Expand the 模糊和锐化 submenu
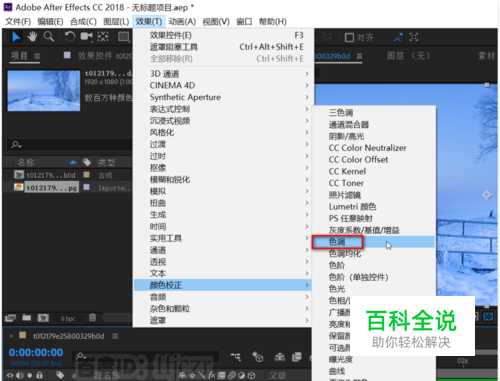The image size is (500, 381). (222, 179)
